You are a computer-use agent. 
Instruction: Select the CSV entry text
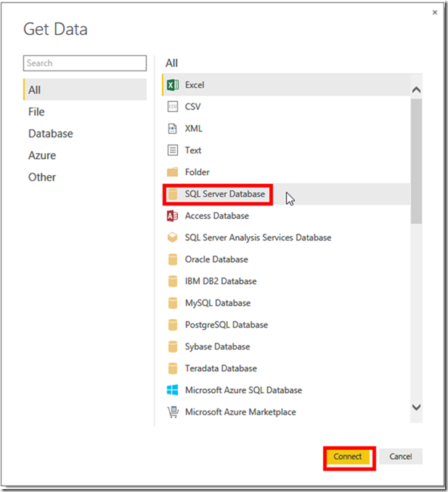193,107
